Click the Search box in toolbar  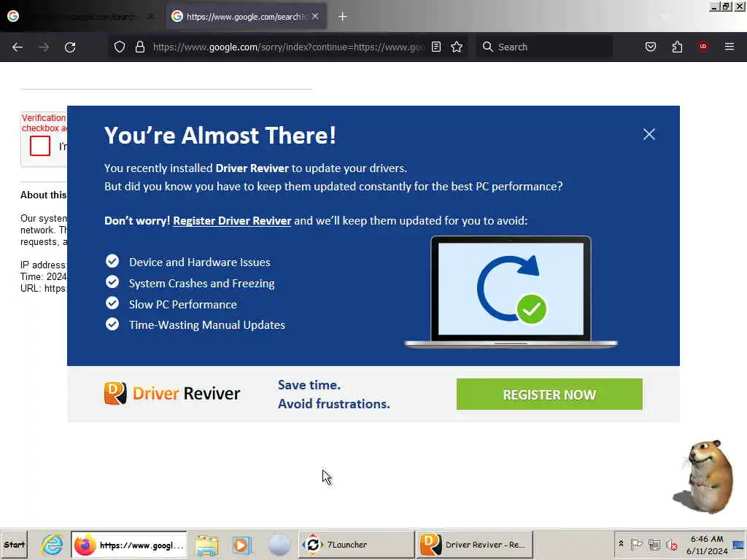tap(544, 47)
